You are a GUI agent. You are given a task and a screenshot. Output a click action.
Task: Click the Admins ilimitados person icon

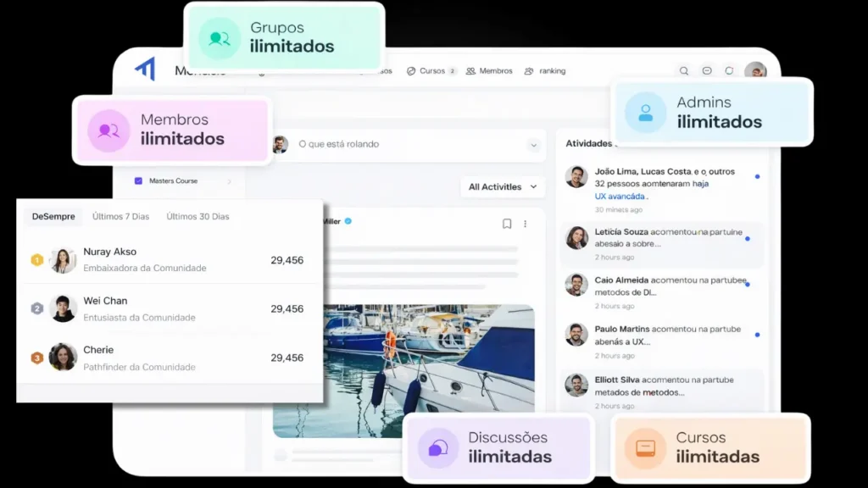coord(646,113)
